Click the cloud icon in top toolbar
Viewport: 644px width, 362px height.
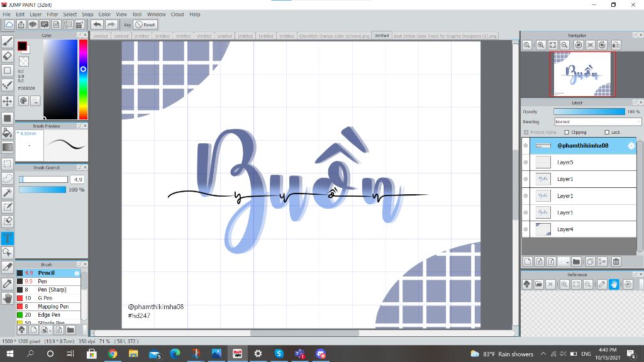coord(9,25)
